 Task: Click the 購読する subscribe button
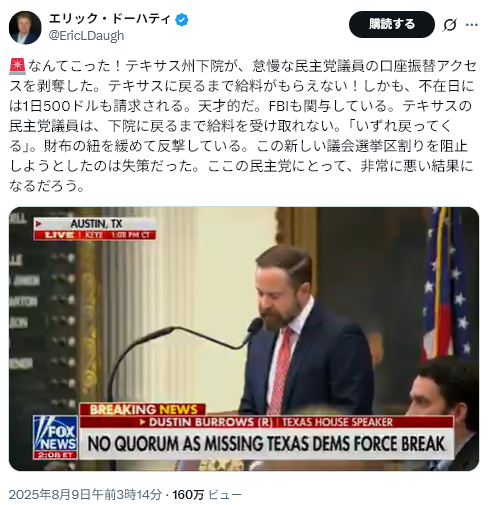[392, 24]
